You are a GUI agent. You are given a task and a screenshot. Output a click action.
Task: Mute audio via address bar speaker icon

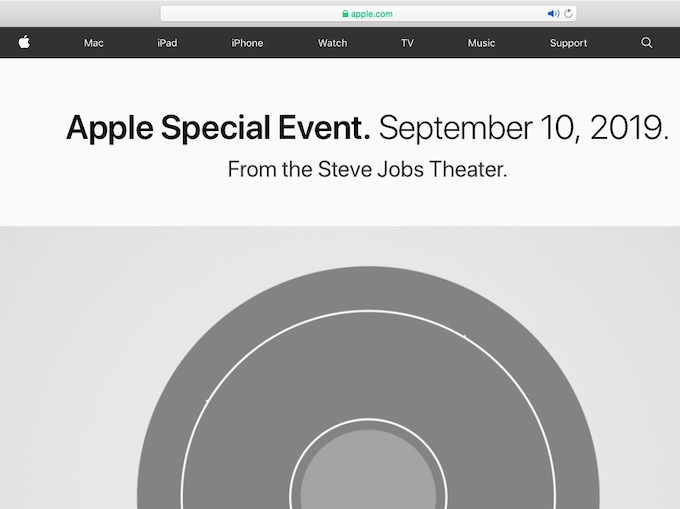[x=553, y=14]
